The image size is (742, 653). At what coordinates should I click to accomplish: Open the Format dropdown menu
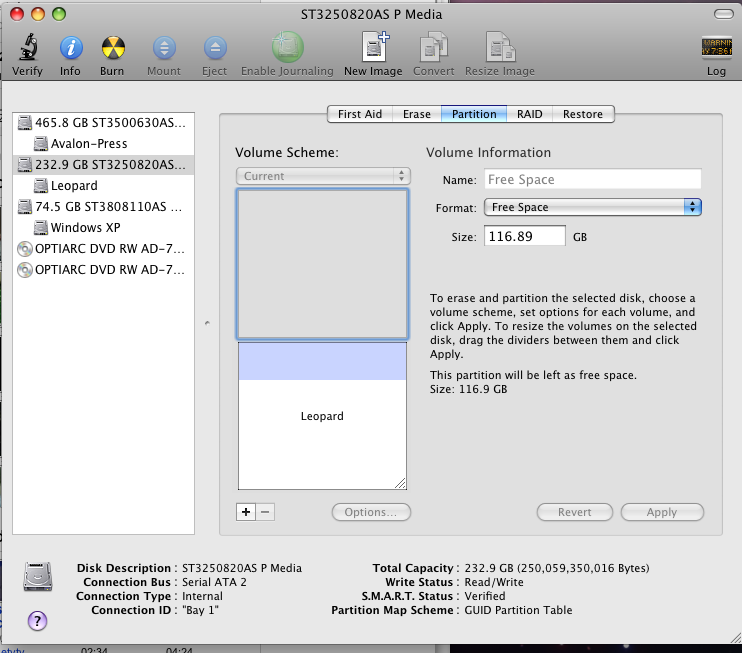(592, 207)
